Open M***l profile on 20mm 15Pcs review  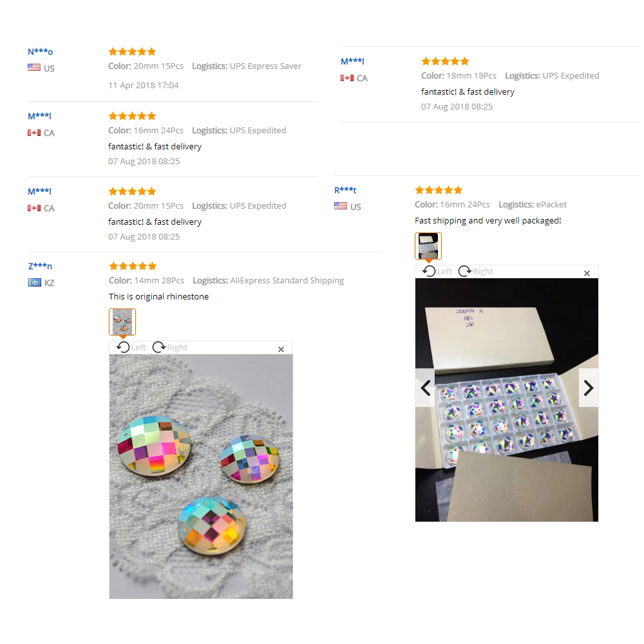coord(39,191)
